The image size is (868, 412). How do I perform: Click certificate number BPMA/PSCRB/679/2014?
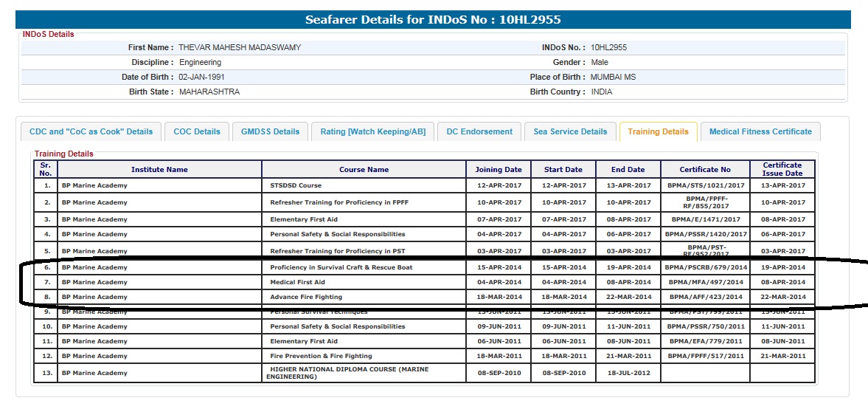coord(705,267)
